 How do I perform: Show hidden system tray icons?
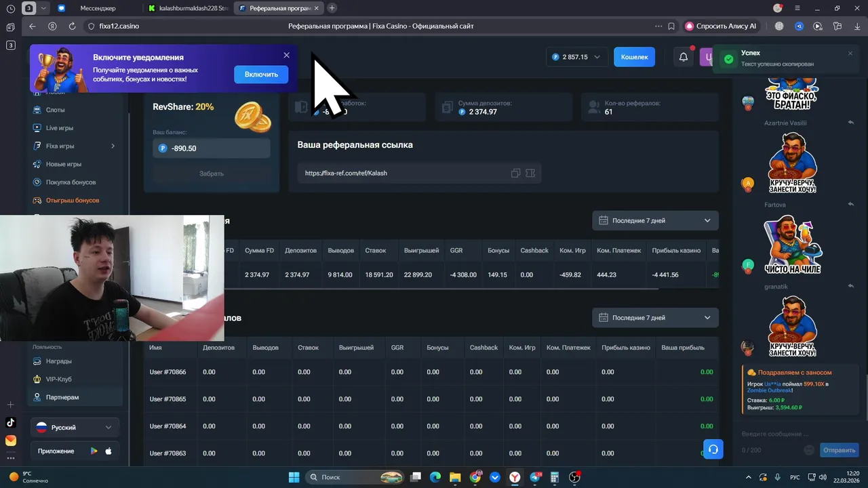(749, 477)
